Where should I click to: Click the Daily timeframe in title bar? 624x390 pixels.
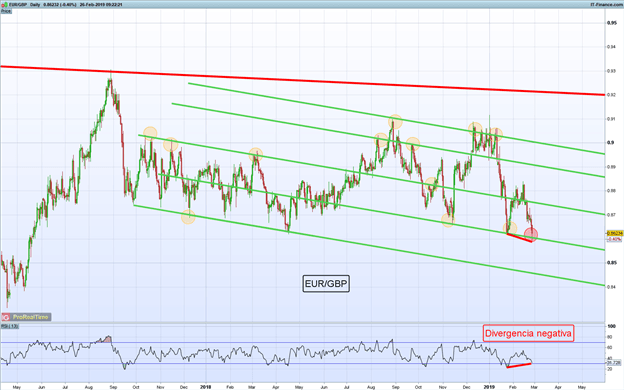pos(35,5)
